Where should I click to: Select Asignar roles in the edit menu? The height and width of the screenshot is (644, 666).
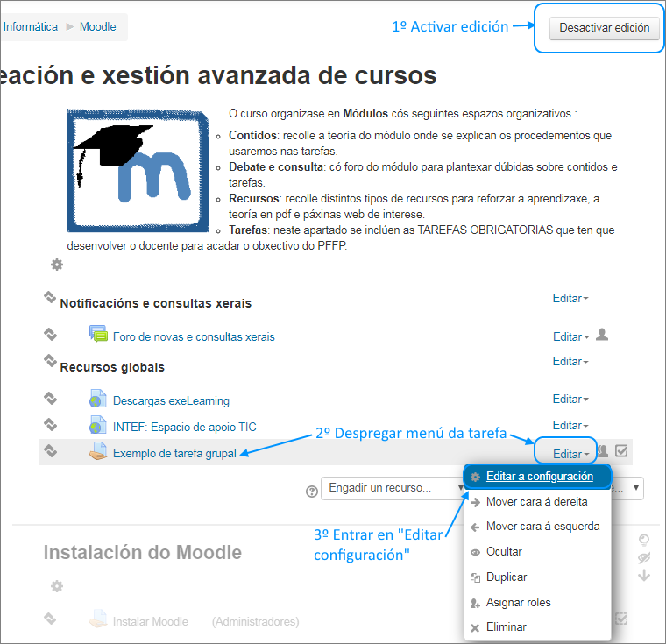537,602
